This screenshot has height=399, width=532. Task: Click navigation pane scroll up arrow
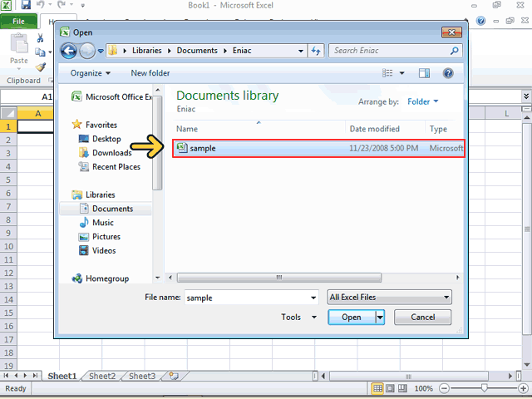point(157,91)
